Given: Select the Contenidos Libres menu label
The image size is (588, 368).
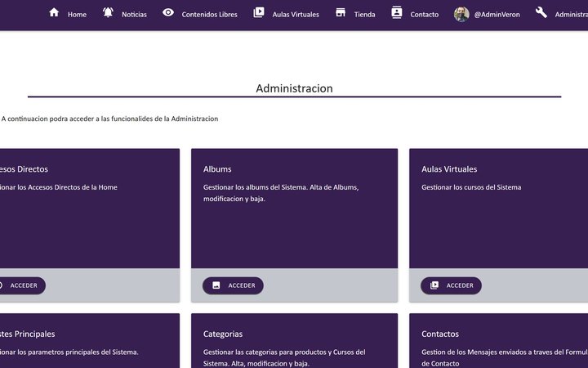Looking at the screenshot, I should tap(209, 15).
